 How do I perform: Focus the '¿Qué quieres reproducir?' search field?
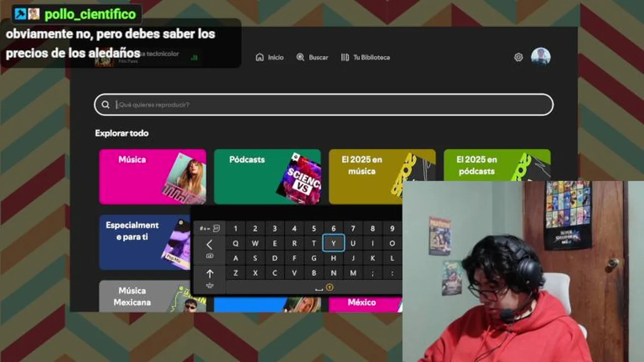pos(324,105)
